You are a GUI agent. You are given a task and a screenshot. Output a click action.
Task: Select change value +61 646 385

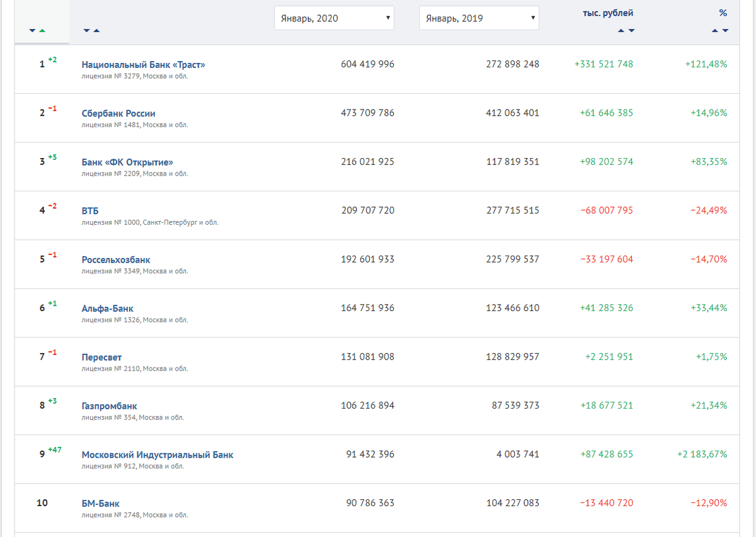pos(607,113)
